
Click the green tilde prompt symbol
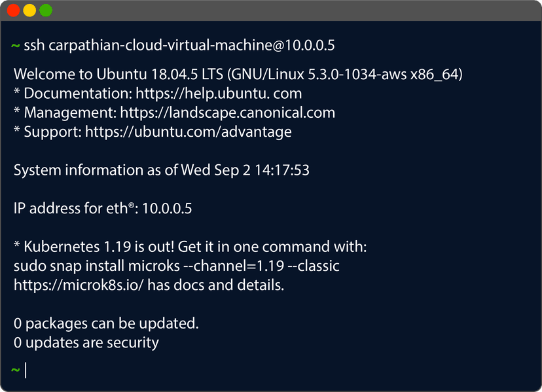point(14,45)
